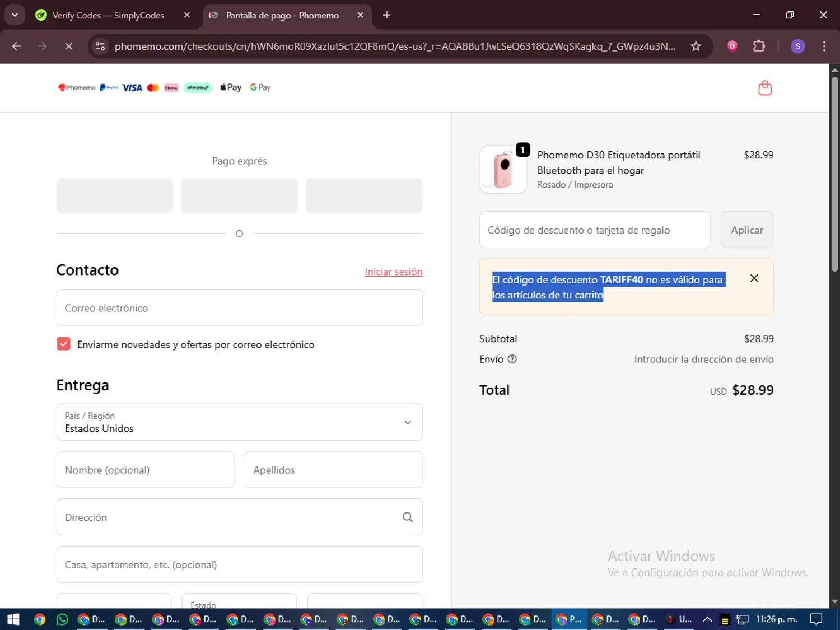Switch to Verify Codes — SimplyCodes tab
Viewport: 840px width, 630px height.
coord(109,15)
